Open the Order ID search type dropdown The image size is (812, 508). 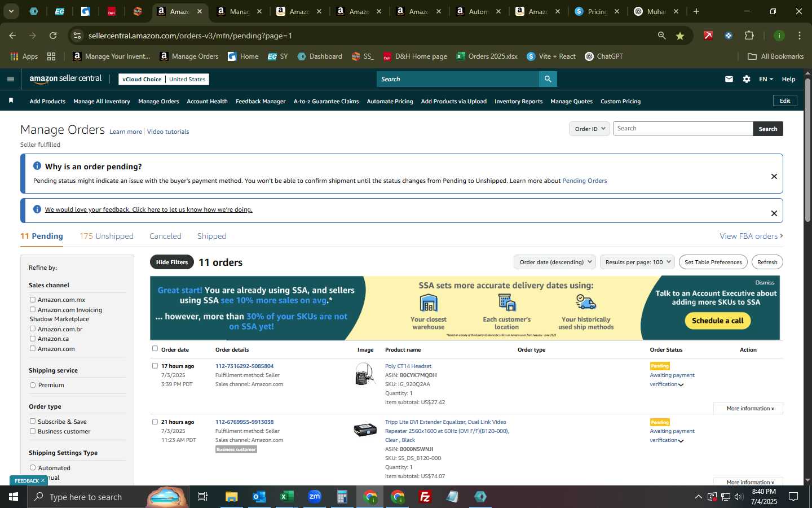click(x=589, y=129)
